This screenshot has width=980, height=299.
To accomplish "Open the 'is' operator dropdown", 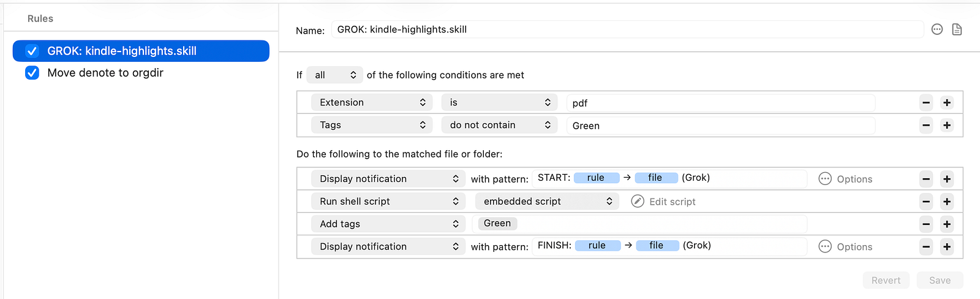I will tap(499, 102).
